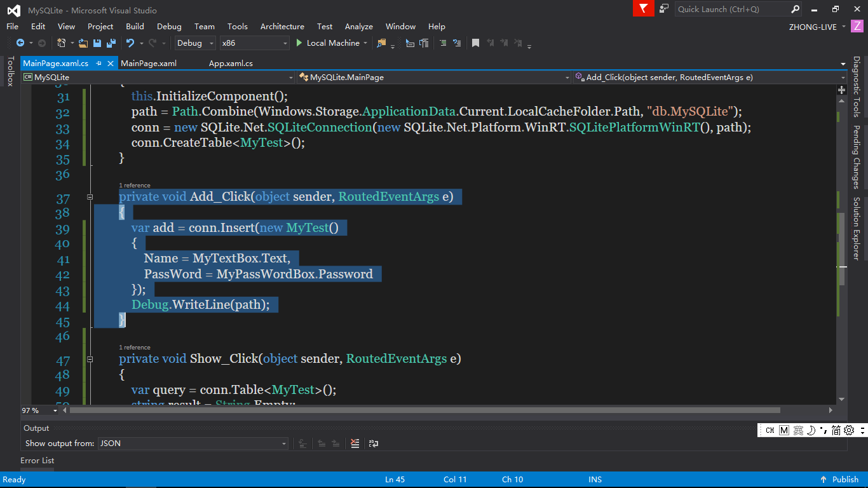Click the Navigate Forward arrow icon
This screenshot has height=488, width=868.
click(x=41, y=43)
